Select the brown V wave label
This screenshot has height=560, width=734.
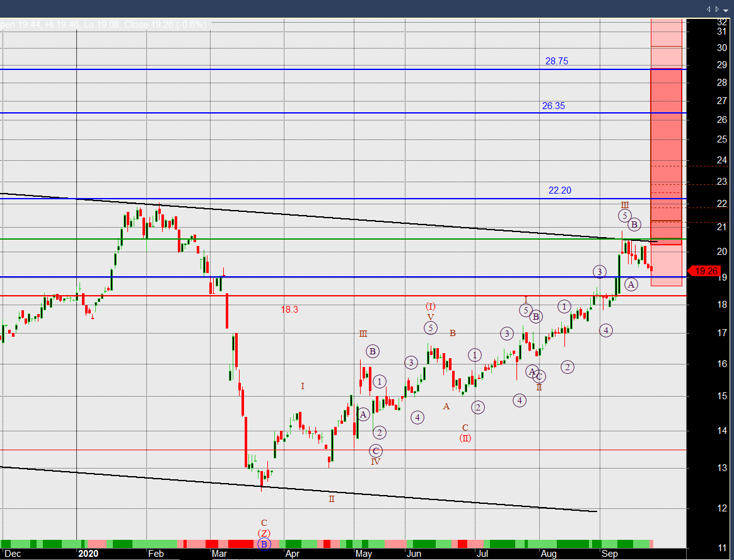tap(431, 317)
